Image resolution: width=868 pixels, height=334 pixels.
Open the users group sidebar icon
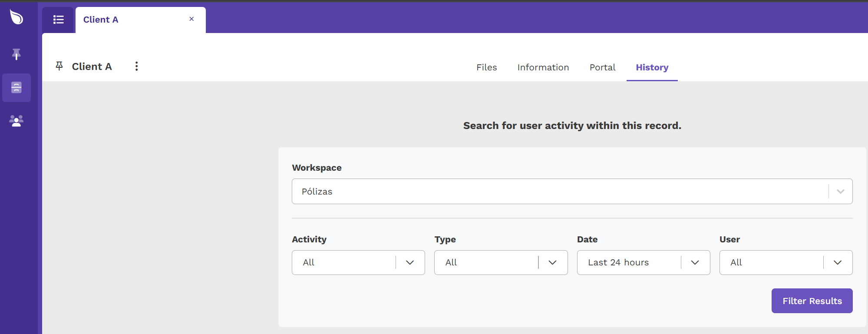[x=17, y=121]
